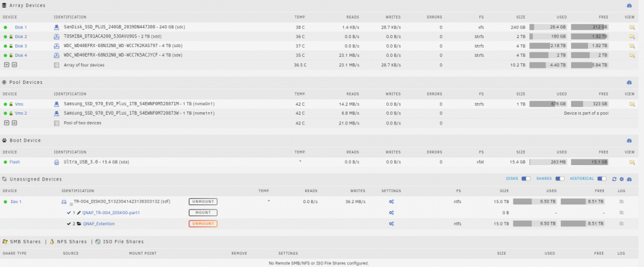Browse Disk 1 contents via View icon

[632, 27]
